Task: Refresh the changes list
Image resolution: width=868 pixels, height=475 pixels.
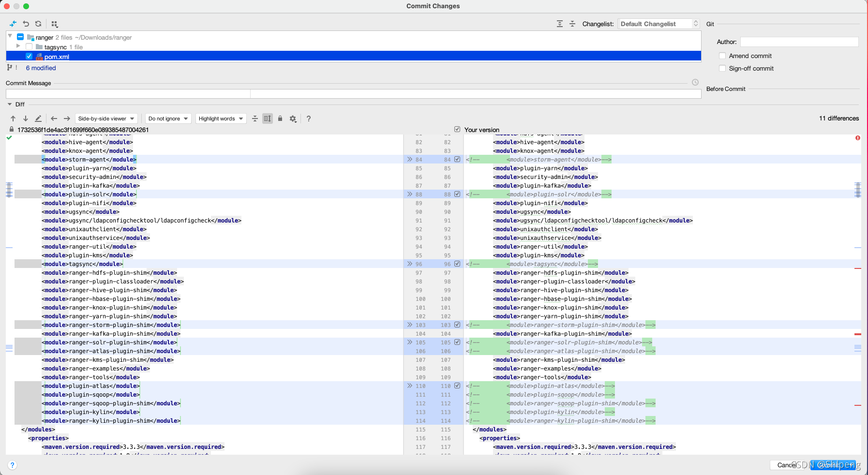Action: (38, 24)
